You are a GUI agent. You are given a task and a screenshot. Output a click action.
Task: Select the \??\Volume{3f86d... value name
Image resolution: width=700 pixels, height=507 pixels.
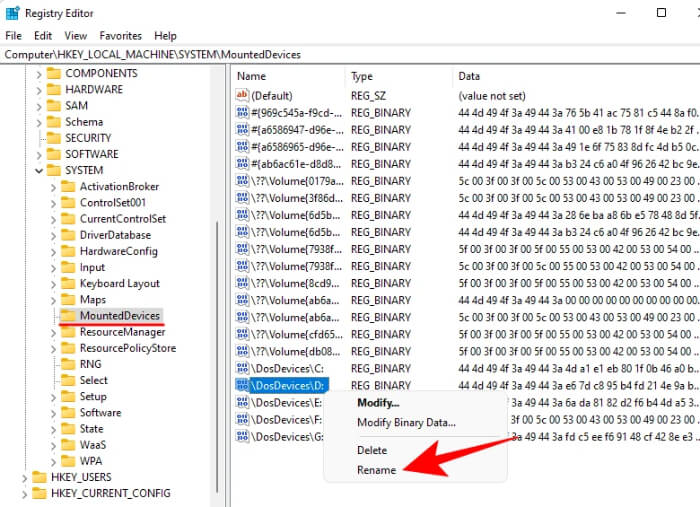pyautogui.click(x=297, y=198)
